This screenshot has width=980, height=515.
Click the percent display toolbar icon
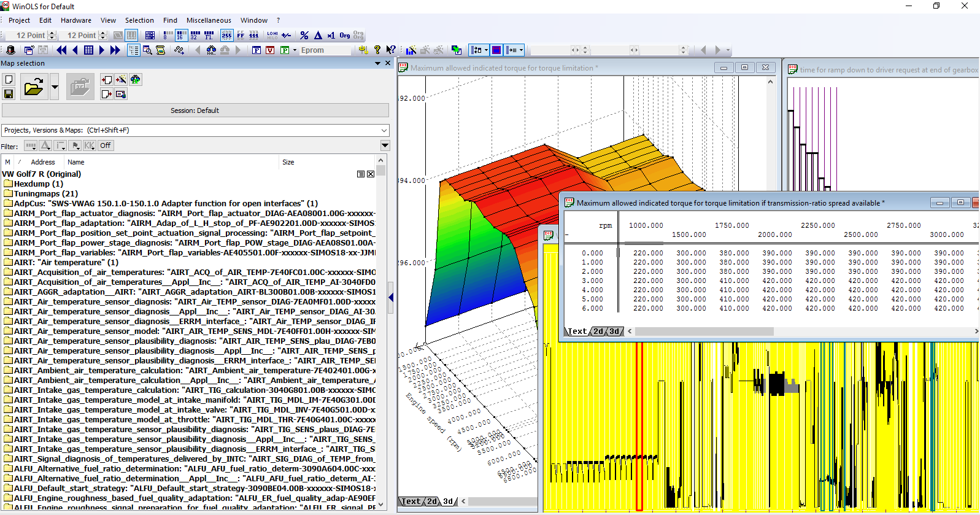304,36
